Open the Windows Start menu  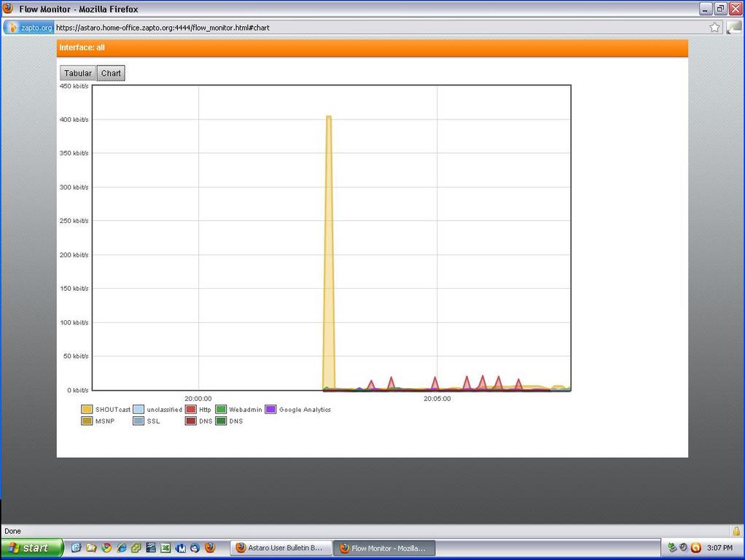pos(31,548)
